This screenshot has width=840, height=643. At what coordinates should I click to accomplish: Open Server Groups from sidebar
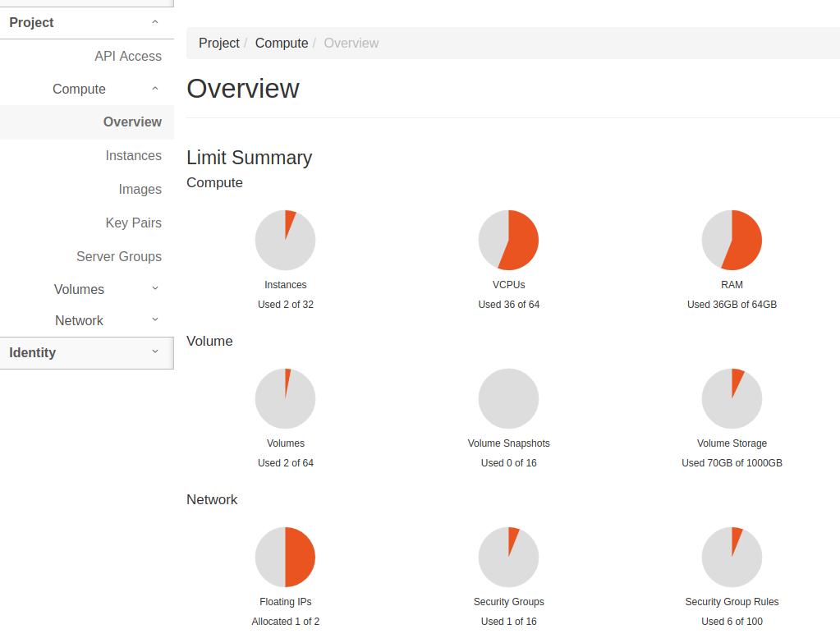point(119,256)
